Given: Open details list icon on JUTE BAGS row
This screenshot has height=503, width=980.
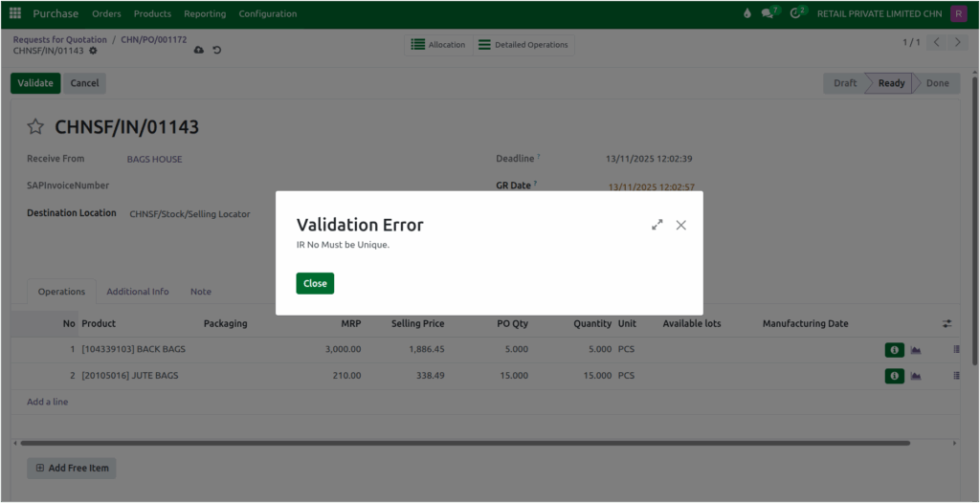Looking at the screenshot, I should pyautogui.click(x=956, y=376).
